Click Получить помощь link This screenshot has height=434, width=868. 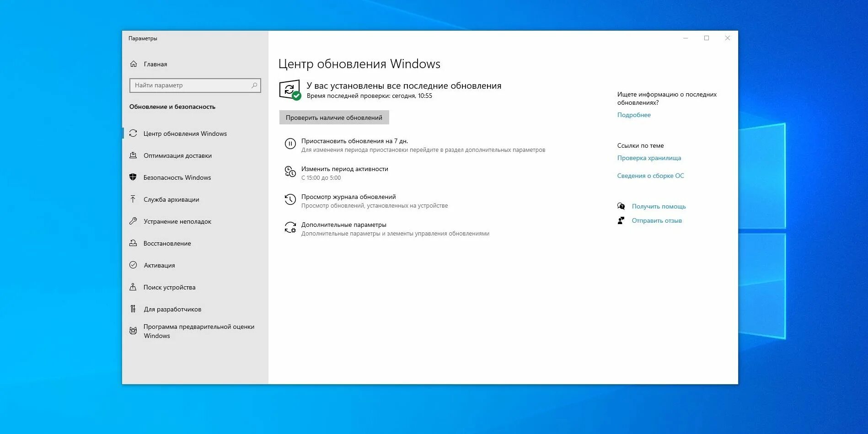click(659, 206)
